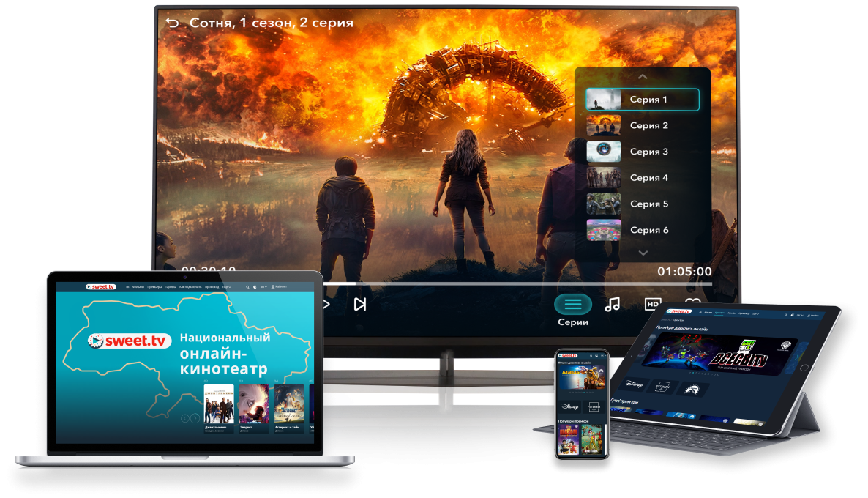This screenshot has width=868, height=498.
Task: Select Серия 5 in the episode list
Action: 642,204
